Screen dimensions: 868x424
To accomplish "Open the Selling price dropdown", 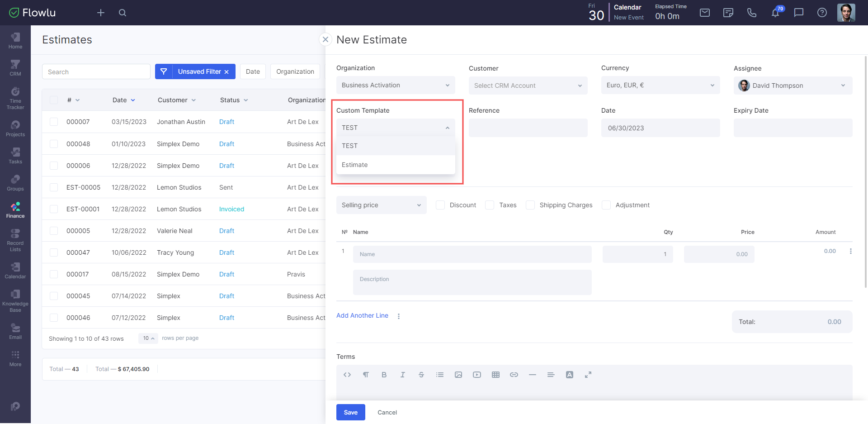I will [x=382, y=205].
